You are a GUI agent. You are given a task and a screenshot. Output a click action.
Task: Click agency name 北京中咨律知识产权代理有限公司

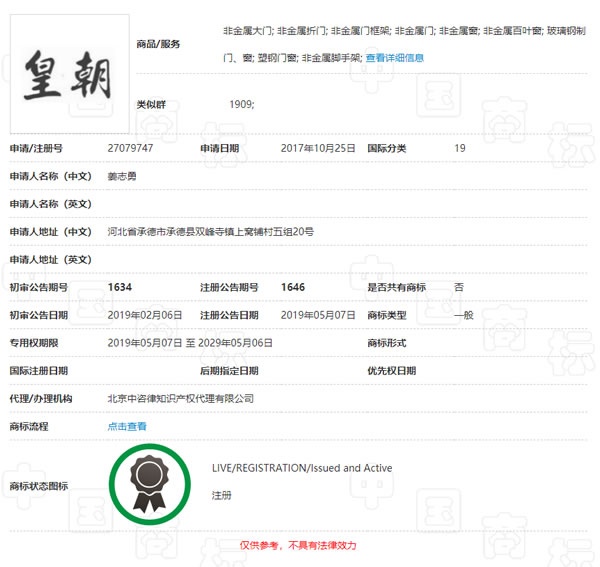point(181,398)
